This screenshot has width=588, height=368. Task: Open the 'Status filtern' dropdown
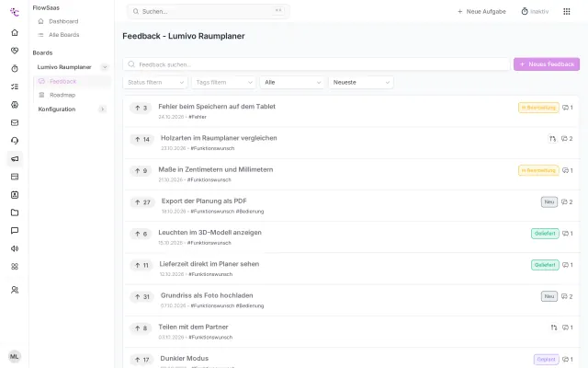(155, 83)
